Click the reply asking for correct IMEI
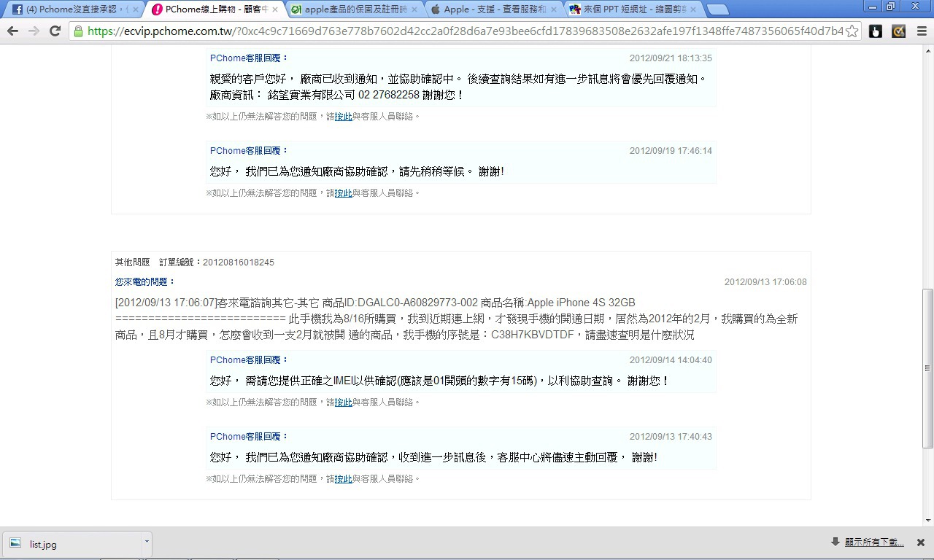Screen dimensions: 934x560 click(439, 381)
